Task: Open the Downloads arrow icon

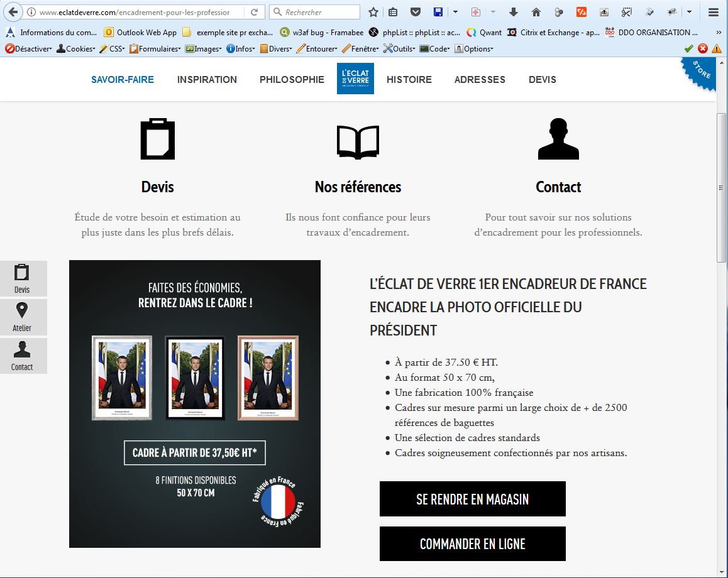Action: point(513,12)
